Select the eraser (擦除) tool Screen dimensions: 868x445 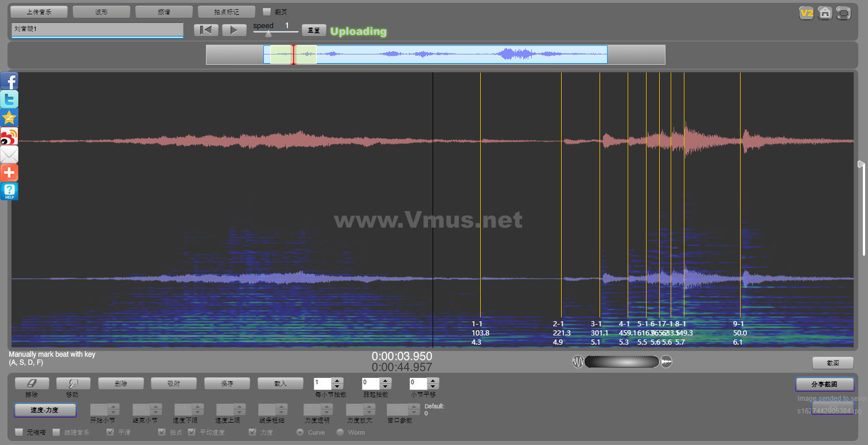(32, 383)
